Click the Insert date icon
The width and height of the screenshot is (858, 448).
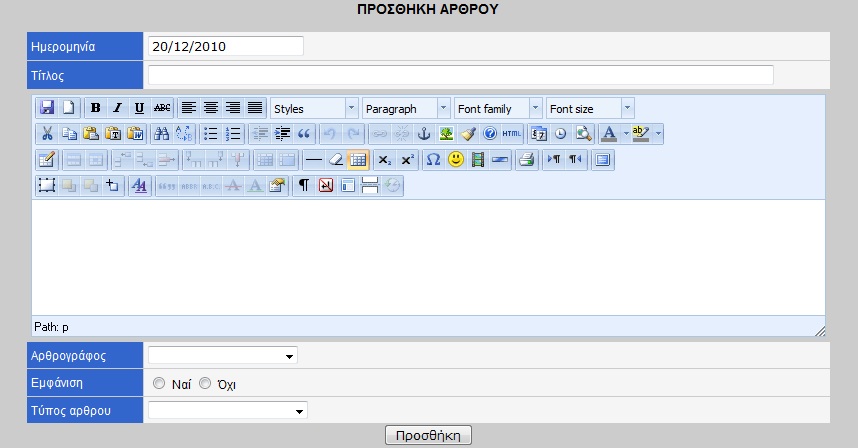point(539,133)
